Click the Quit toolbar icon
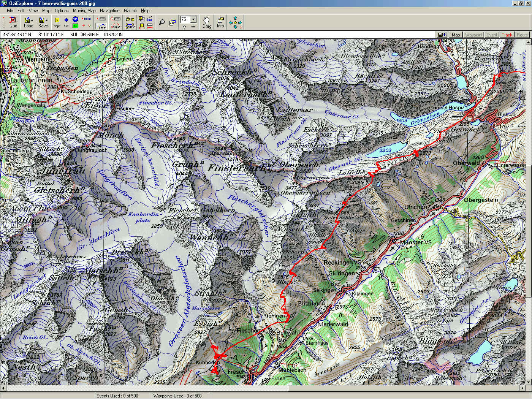532x399 pixels. pyautogui.click(x=13, y=22)
